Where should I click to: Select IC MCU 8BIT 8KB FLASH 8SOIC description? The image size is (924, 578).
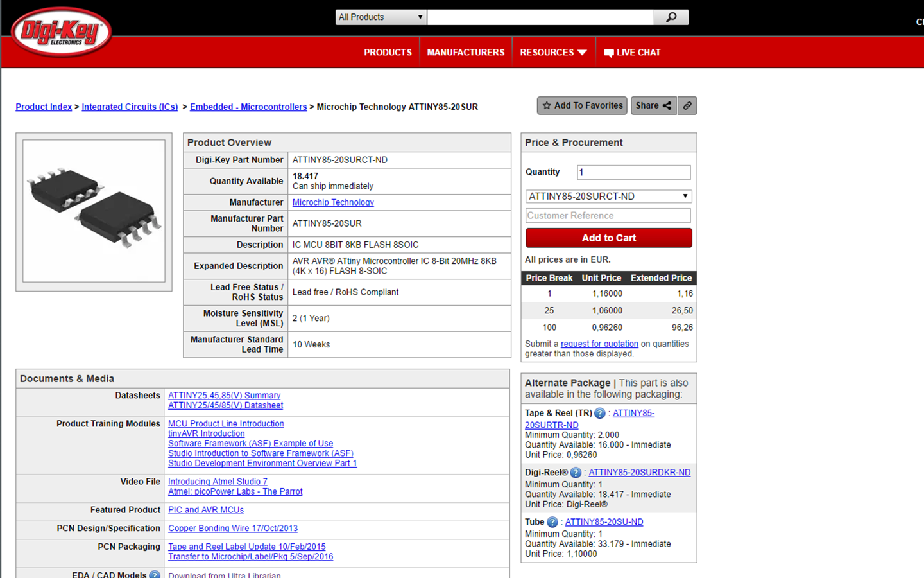(355, 245)
